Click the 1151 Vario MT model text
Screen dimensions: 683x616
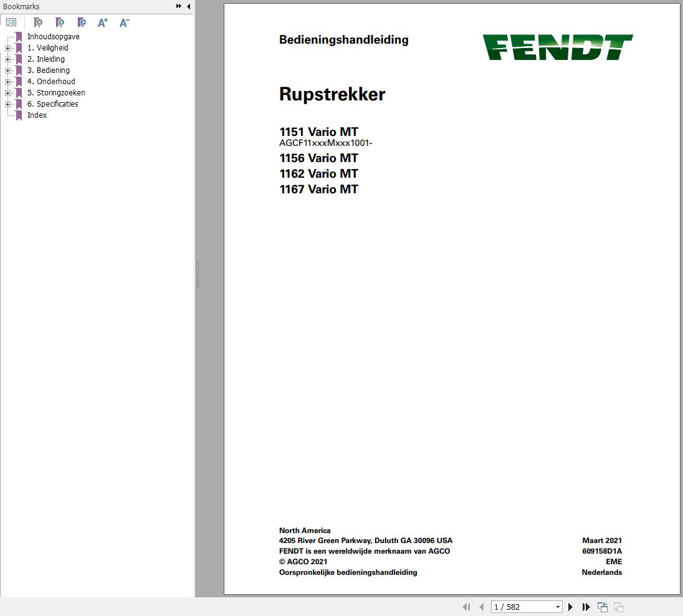[318, 132]
